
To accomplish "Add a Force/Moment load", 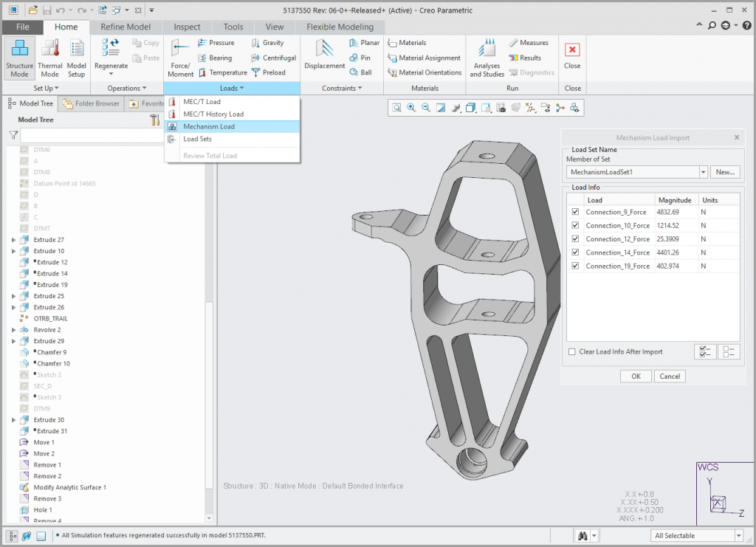I will pos(180,58).
